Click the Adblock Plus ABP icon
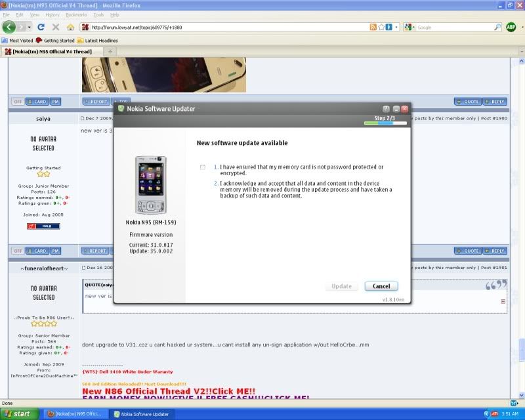 coord(511,27)
